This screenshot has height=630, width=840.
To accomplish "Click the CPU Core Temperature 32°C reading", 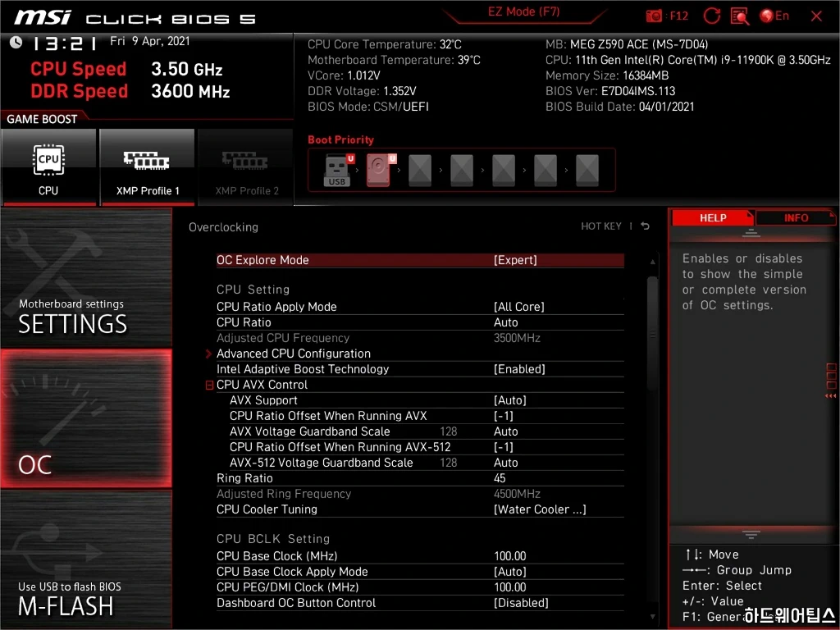I will 384,44.
